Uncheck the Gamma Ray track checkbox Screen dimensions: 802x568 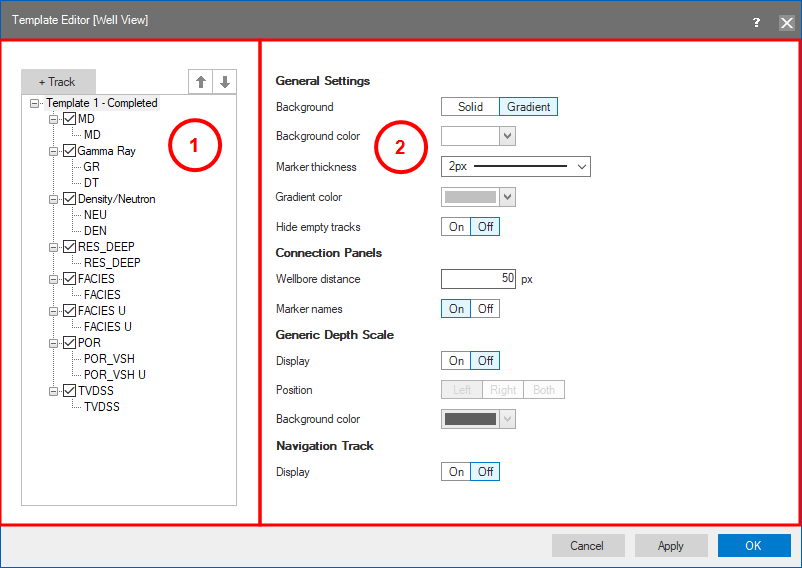(69, 151)
